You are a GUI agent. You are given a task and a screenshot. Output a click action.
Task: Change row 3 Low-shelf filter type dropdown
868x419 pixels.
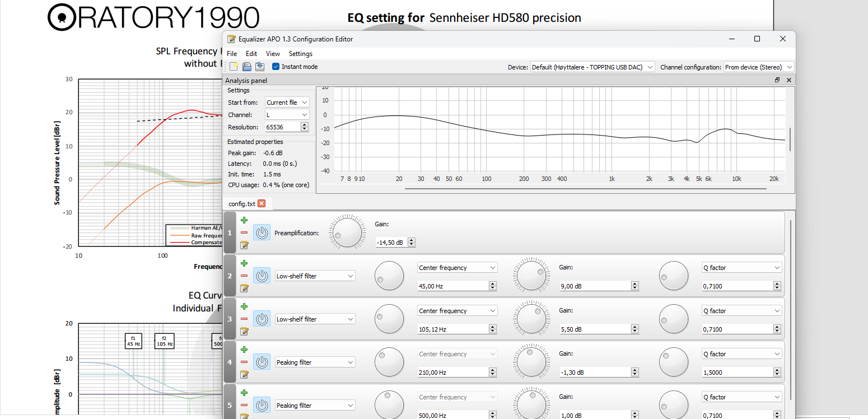pyautogui.click(x=315, y=319)
